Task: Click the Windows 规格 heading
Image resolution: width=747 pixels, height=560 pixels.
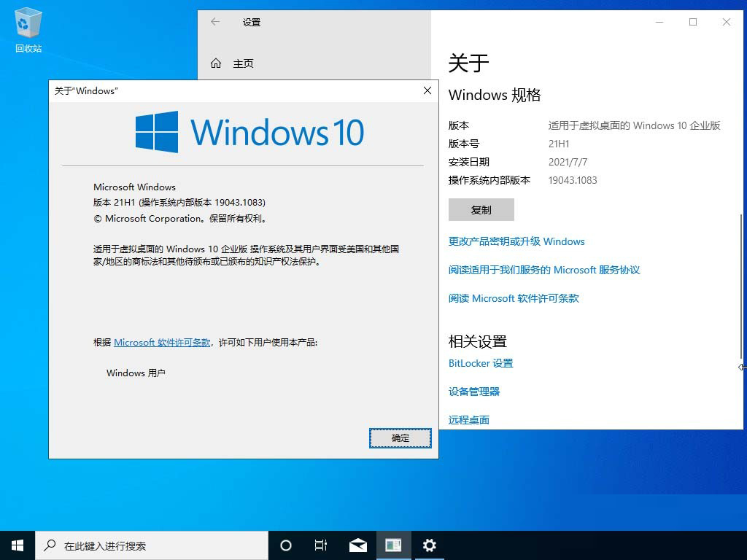Action: 495,95
